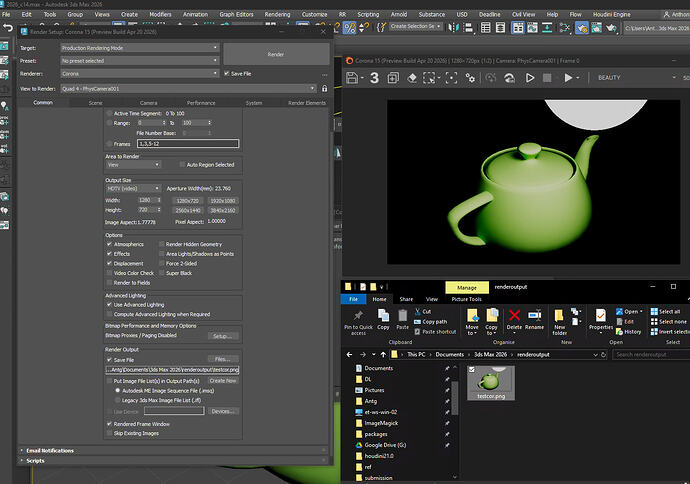
Task: Expand the Email Notifications rollout
Action: pos(50,451)
